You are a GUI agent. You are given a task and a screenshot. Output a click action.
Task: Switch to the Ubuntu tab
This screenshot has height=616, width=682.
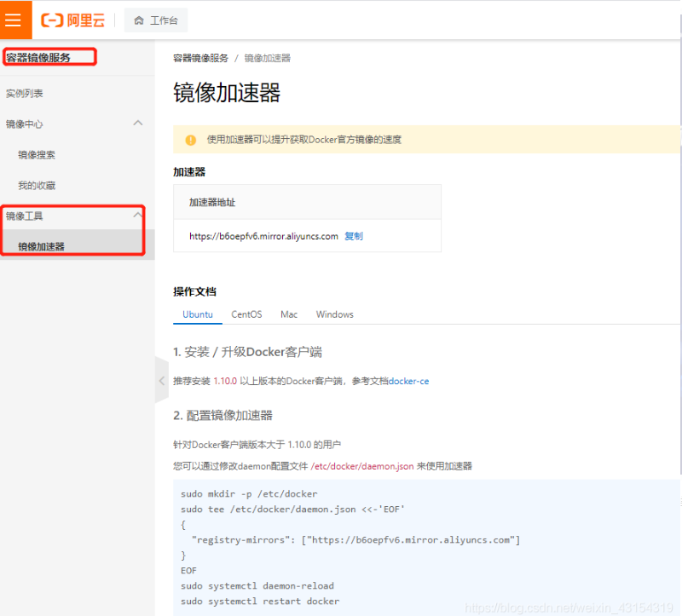tap(198, 314)
